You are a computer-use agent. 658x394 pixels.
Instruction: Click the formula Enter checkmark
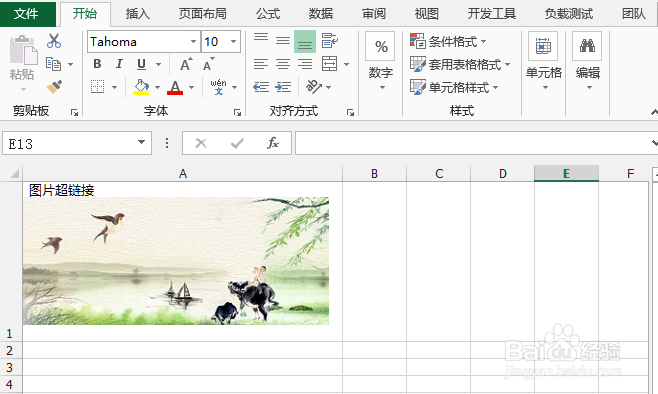[237, 143]
